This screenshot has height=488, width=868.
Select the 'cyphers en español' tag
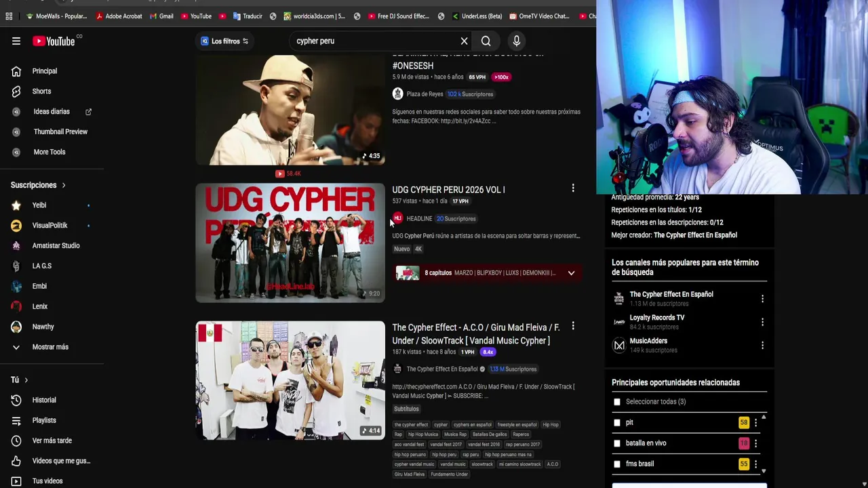coord(472,425)
